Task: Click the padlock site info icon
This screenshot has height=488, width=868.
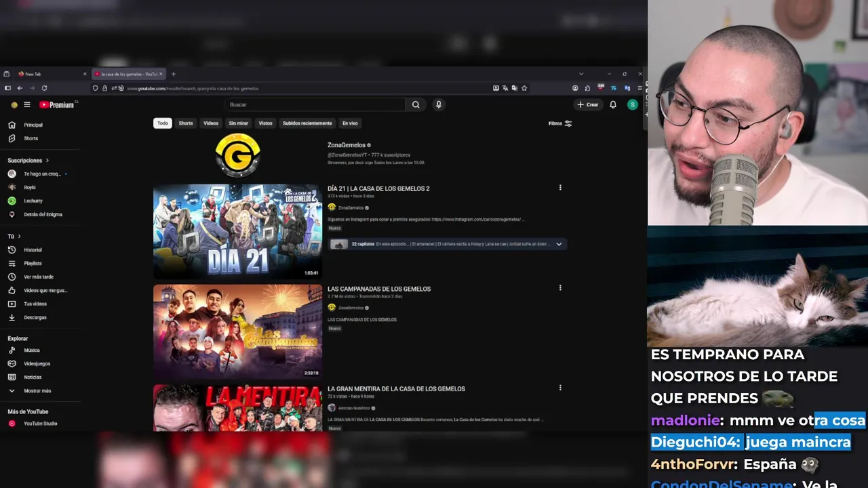Action: pyautogui.click(x=104, y=88)
